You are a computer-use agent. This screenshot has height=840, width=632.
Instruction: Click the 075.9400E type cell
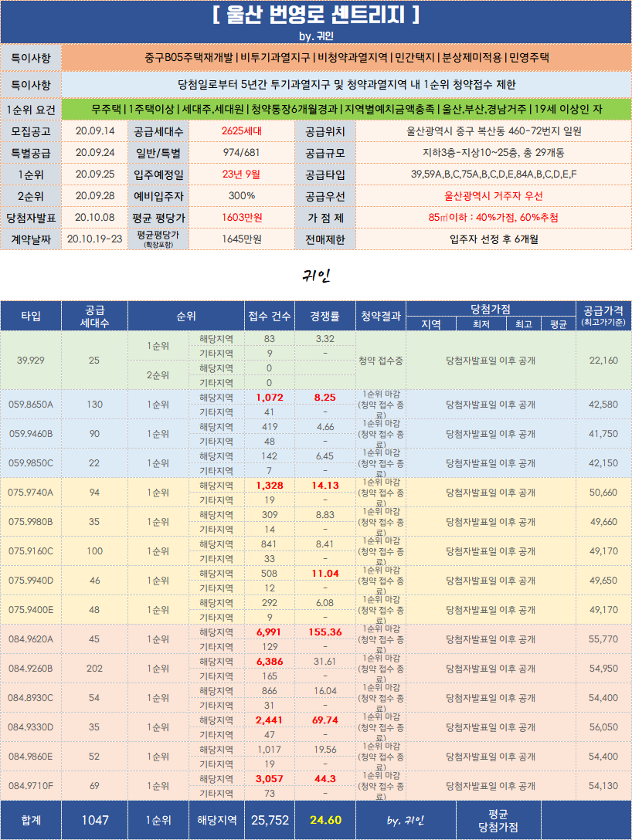coord(31,610)
